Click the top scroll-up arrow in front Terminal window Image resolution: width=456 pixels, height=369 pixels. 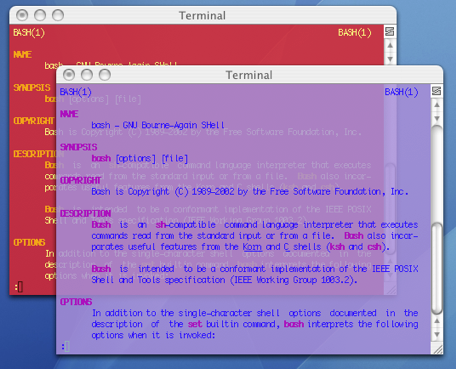click(437, 105)
